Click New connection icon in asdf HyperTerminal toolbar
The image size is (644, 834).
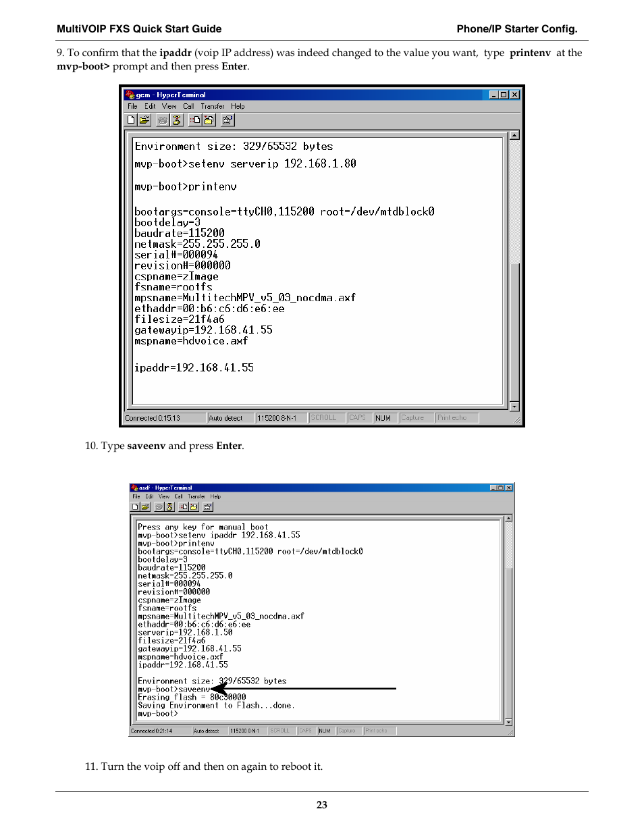point(135,506)
